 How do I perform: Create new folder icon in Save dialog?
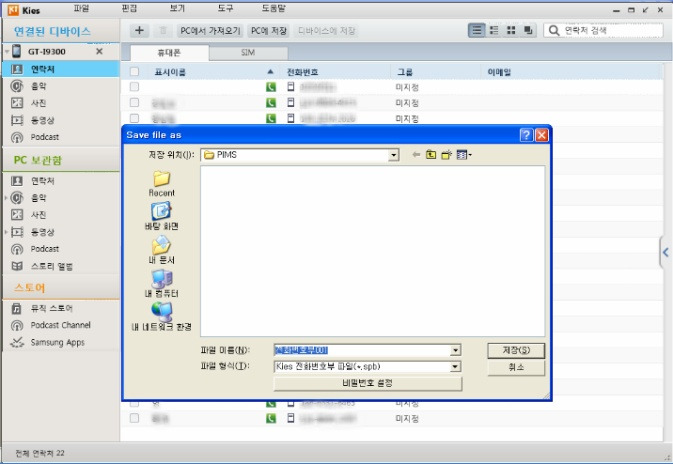click(x=446, y=155)
